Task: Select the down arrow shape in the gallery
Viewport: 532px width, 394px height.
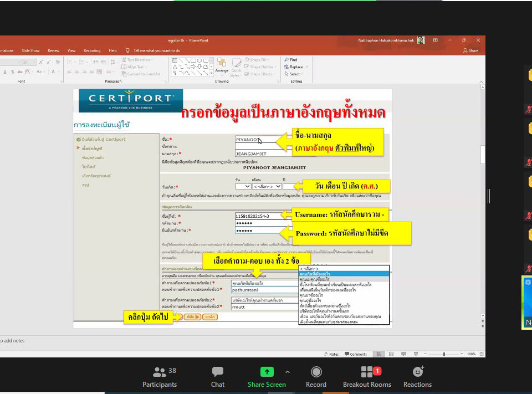Action: [x=199, y=66]
